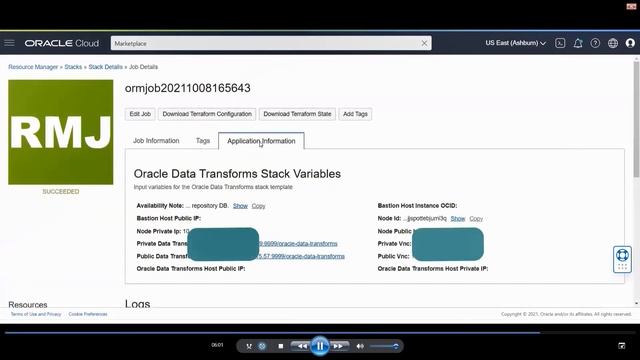640x360 pixels.
Task: Click Oracle Data Transforms Host Public IP label
Action: (191, 269)
